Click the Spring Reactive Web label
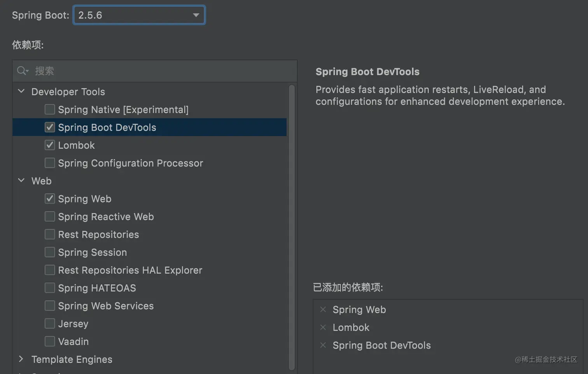Viewport: 588px width, 374px height. coord(106,217)
